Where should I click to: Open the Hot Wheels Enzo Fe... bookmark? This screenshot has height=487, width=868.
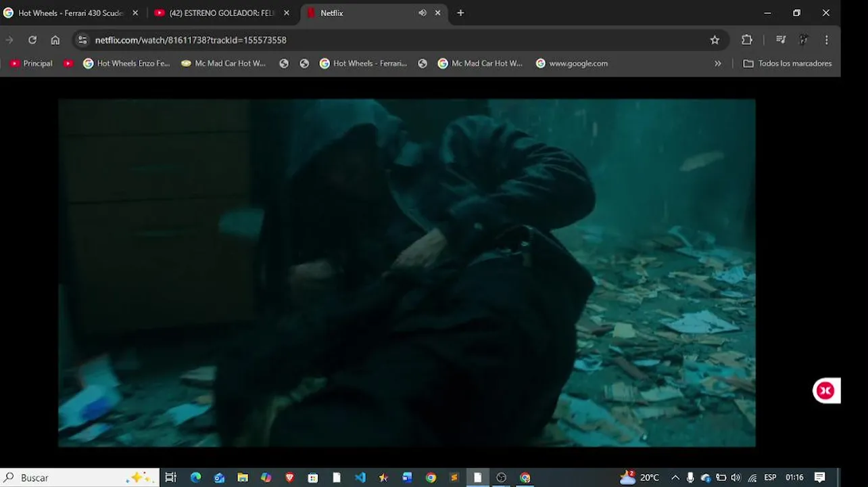tap(126, 64)
